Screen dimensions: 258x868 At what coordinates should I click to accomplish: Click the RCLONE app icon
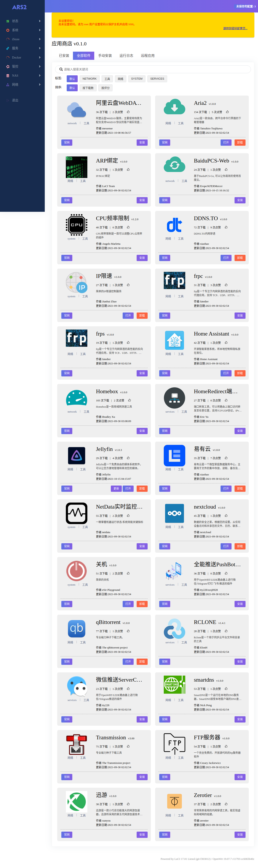(175, 628)
